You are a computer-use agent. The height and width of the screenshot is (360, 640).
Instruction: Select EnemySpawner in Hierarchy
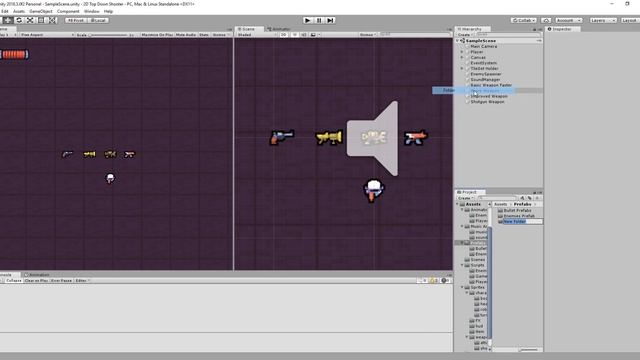coord(485,74)
